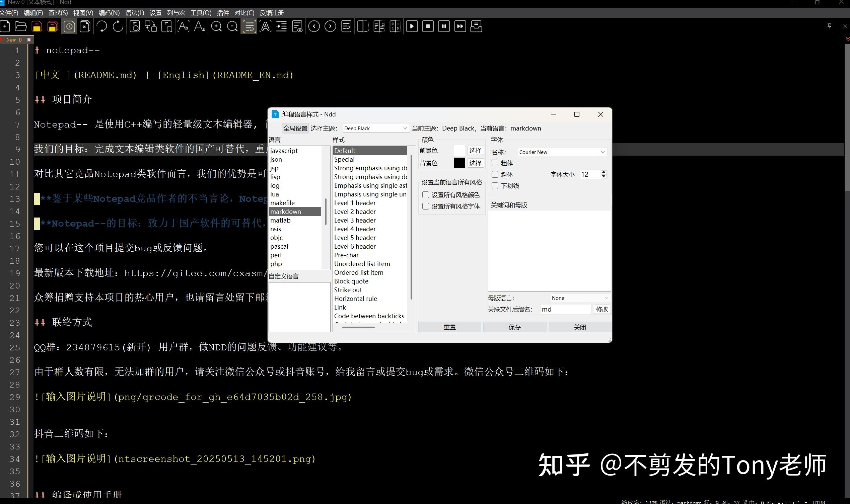Click the 修改 button beside suffix field

pos(601,309)
